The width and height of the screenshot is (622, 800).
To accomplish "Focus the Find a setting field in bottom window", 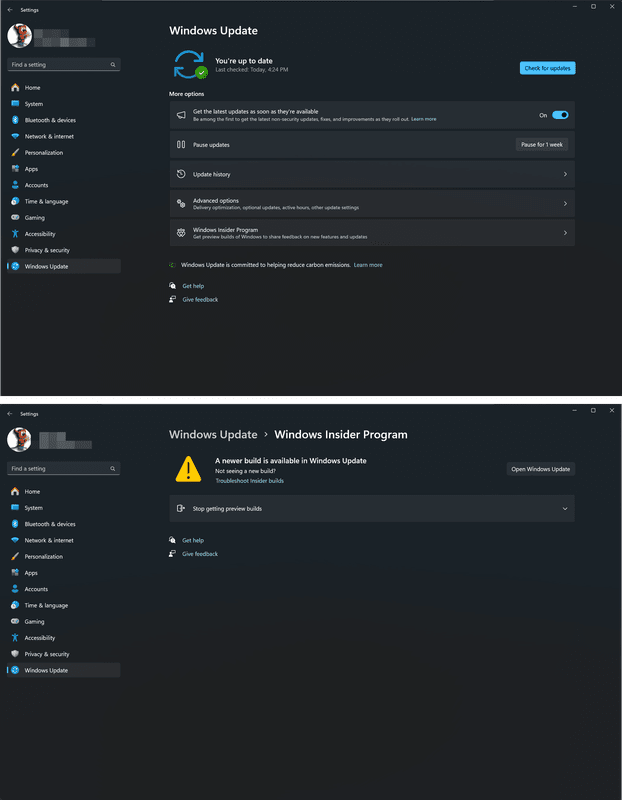I will 64,469.
